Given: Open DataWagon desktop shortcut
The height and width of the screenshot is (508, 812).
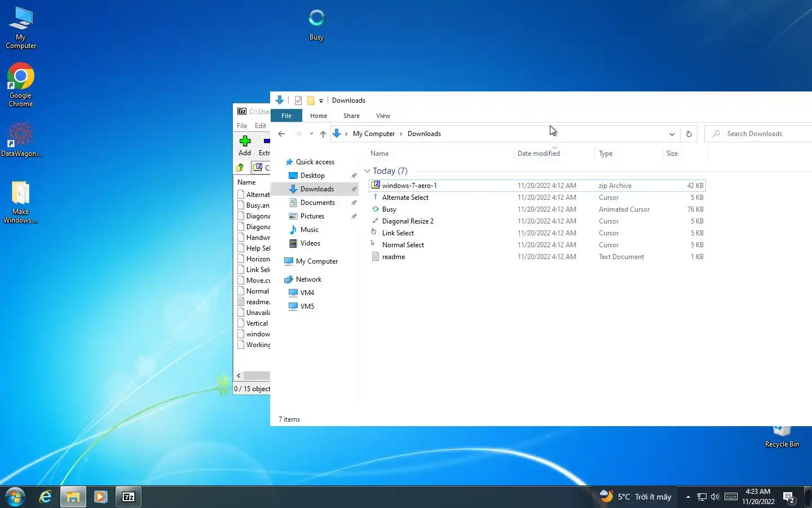Looking at the screenshot, I should pos(21,139).
